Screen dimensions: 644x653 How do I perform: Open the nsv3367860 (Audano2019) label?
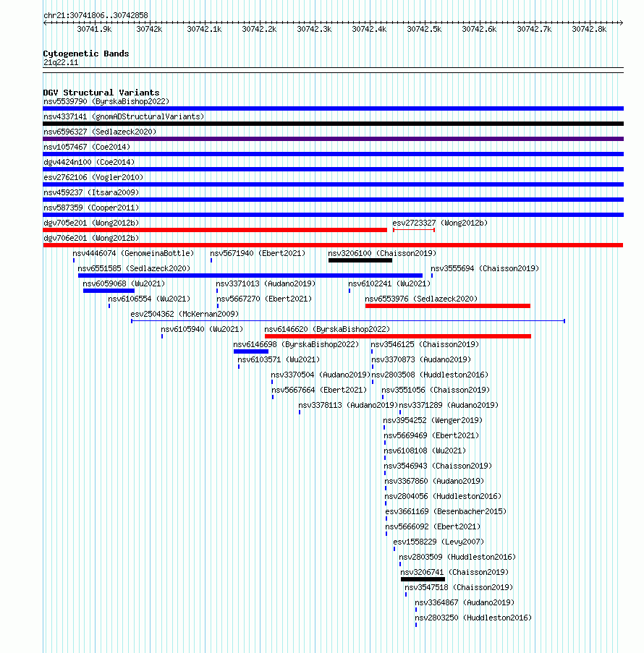click(434, 482)
